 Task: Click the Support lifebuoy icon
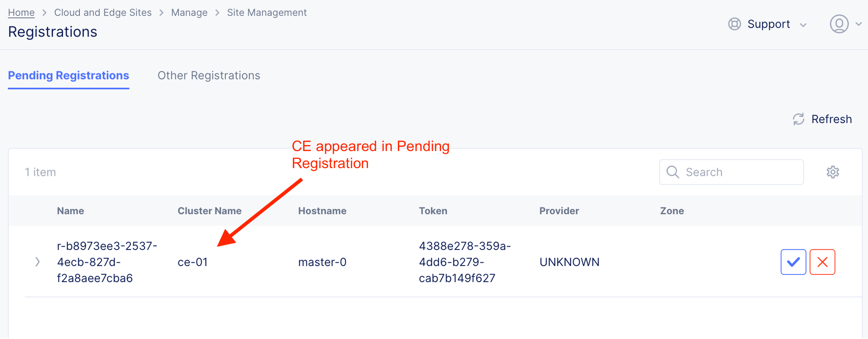pos(735,24)
